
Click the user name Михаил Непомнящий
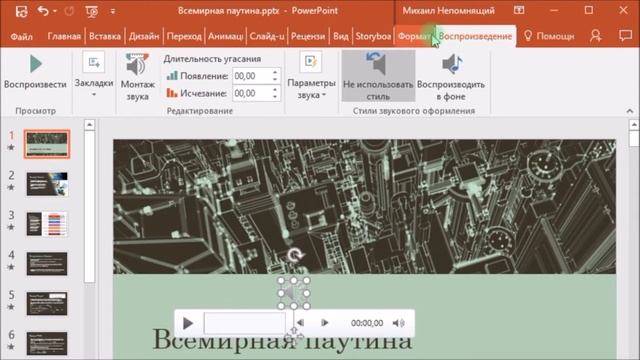pyautogui.click(x=449, y=11)
